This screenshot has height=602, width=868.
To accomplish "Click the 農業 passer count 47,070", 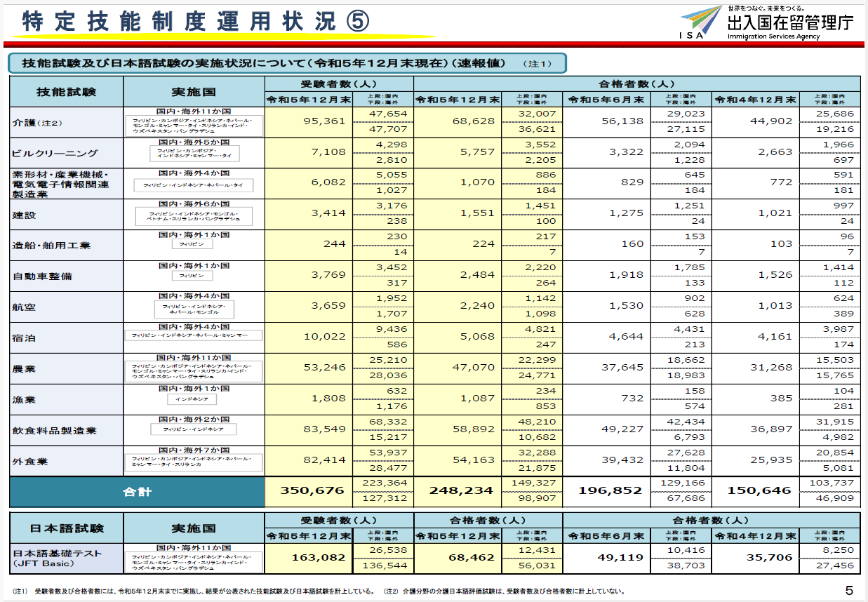I will point(472,367).
